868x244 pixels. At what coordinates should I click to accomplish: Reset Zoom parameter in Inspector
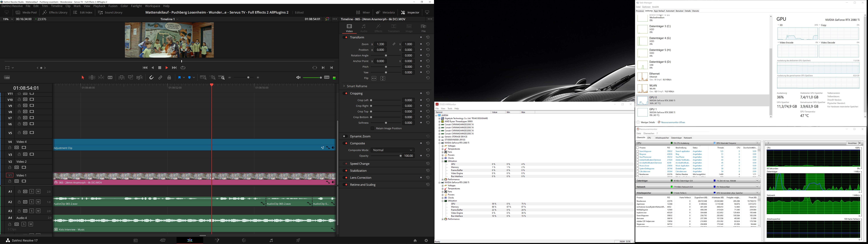click(x=428, y=44)
